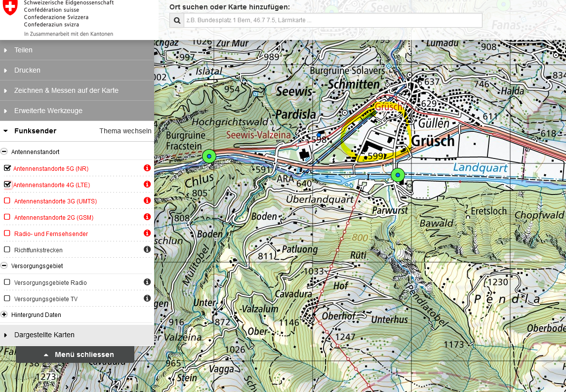Uncheck Antennenstandorte 5G (NR) layer
The image size is (566, 392).
coord(7,168)
